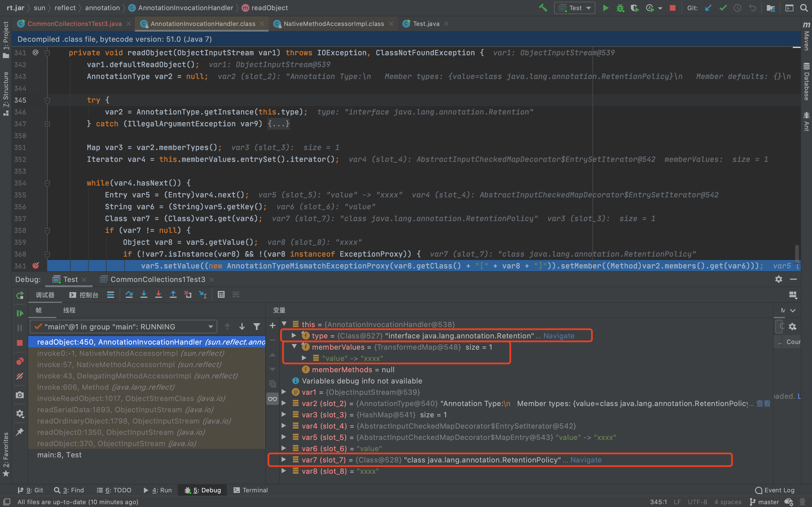Click the green Debug bug icon
The height and width of the screenshot is (507, 812).
coord(620,8)
